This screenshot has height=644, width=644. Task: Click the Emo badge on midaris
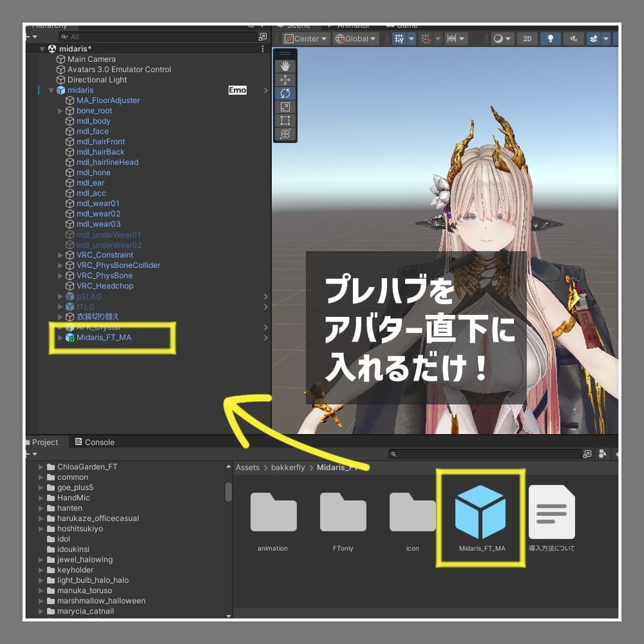[x=238, y=90]
